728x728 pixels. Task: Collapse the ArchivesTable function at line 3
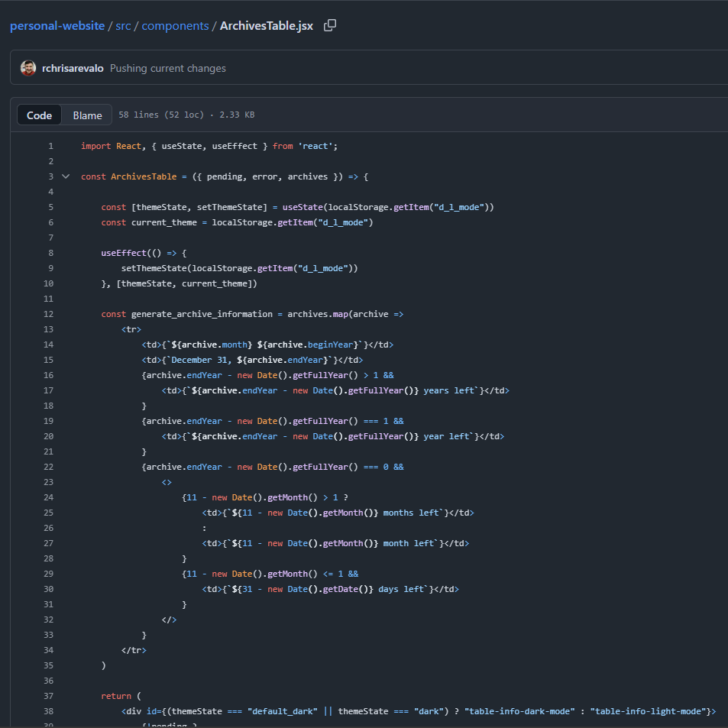(66, 176)
